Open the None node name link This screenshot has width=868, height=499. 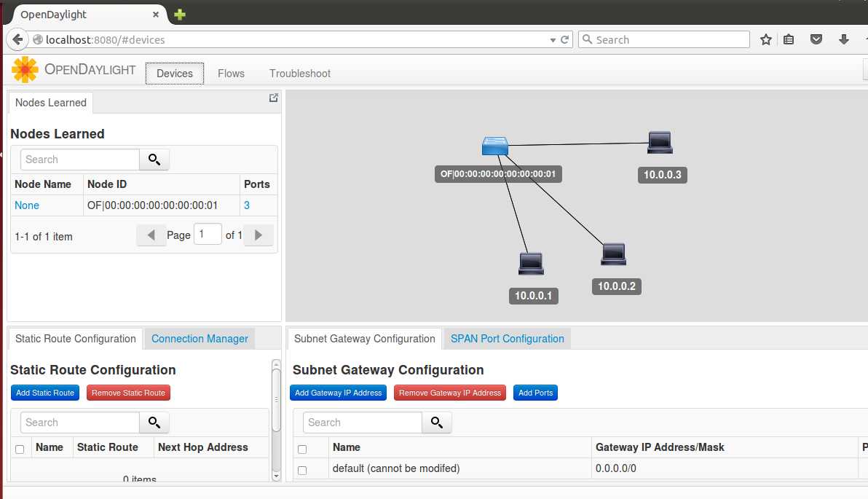(26, 205)
